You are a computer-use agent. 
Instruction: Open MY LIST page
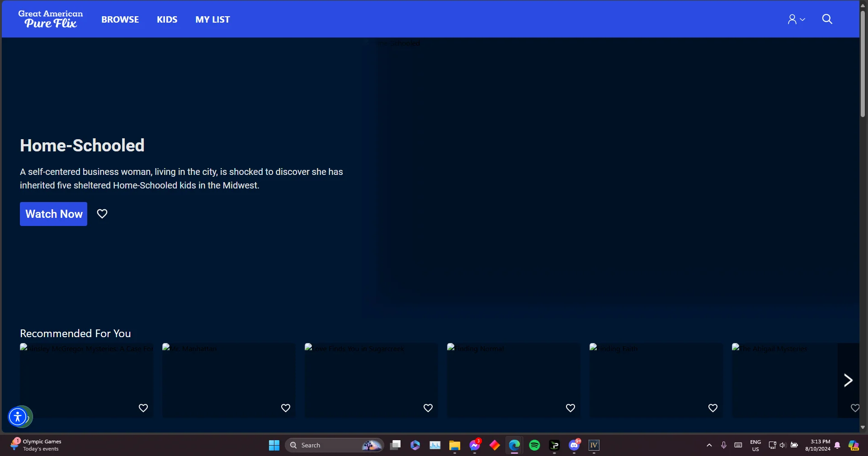click(212, 19)
